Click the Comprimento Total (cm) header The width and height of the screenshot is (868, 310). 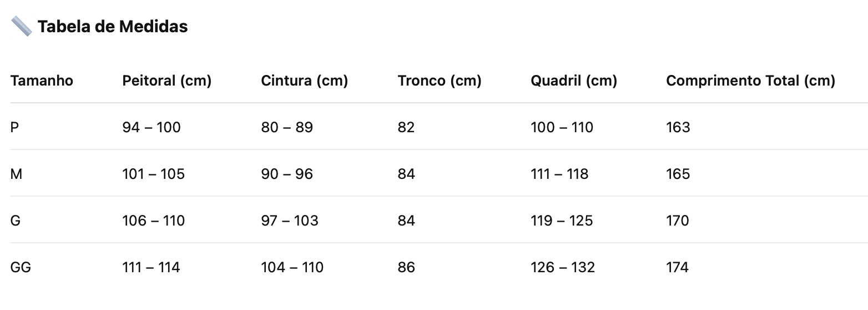point(750,81)
